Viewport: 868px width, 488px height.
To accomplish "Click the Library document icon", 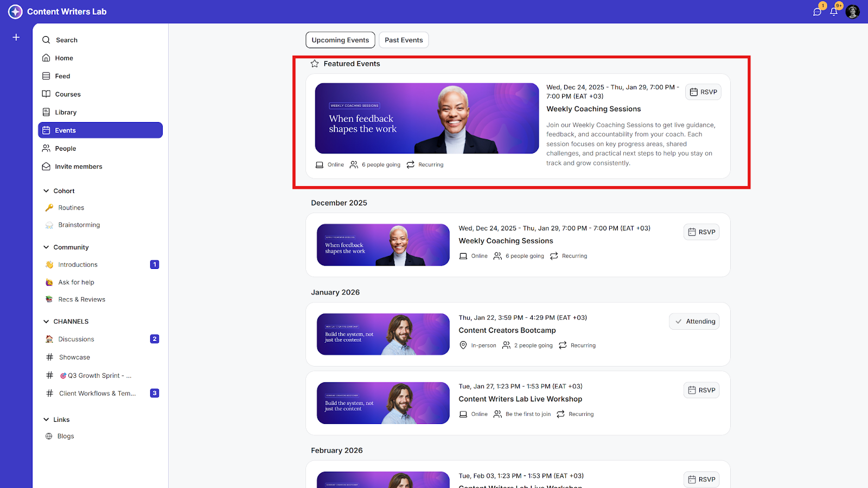I will pos(46,112).
